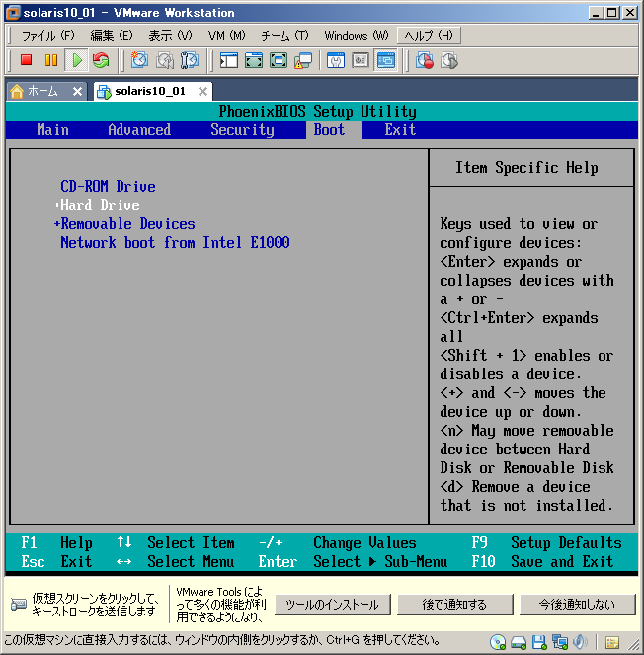Open the 編集 (E) menu
Viewport: 644px width, 655px height.
tap(111, 36)
